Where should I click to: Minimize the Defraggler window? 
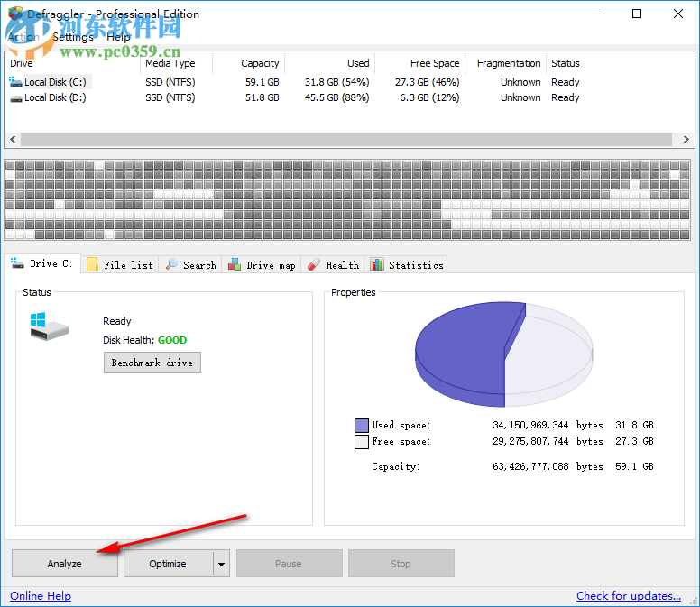pos(596,14)
